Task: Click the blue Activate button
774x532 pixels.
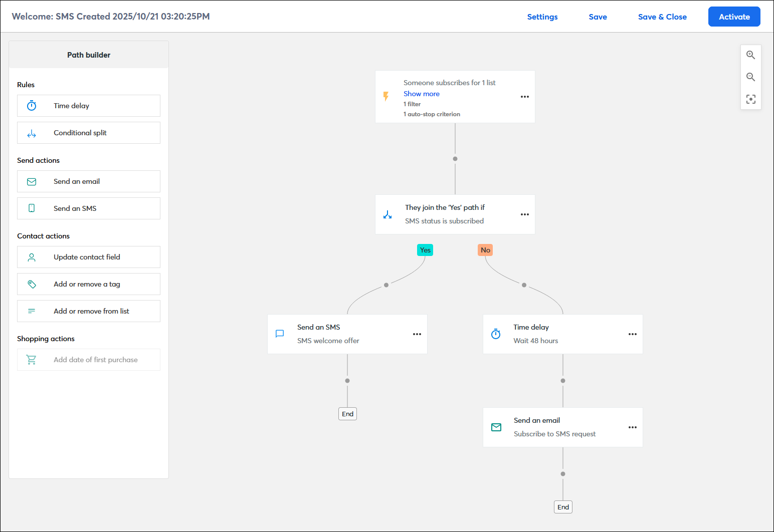Action: 734,17
